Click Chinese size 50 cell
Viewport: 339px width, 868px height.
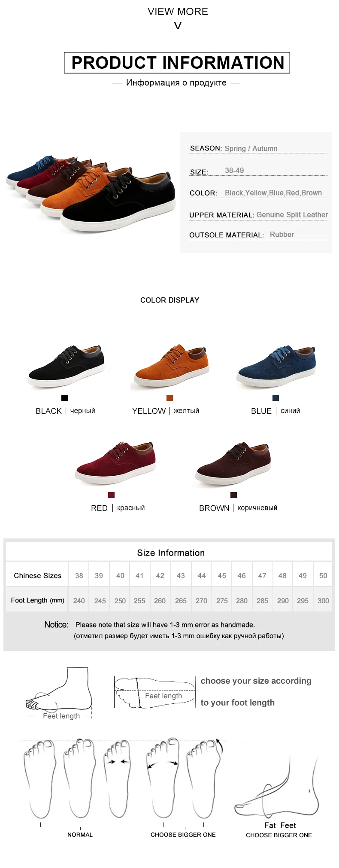coord(323,575)
